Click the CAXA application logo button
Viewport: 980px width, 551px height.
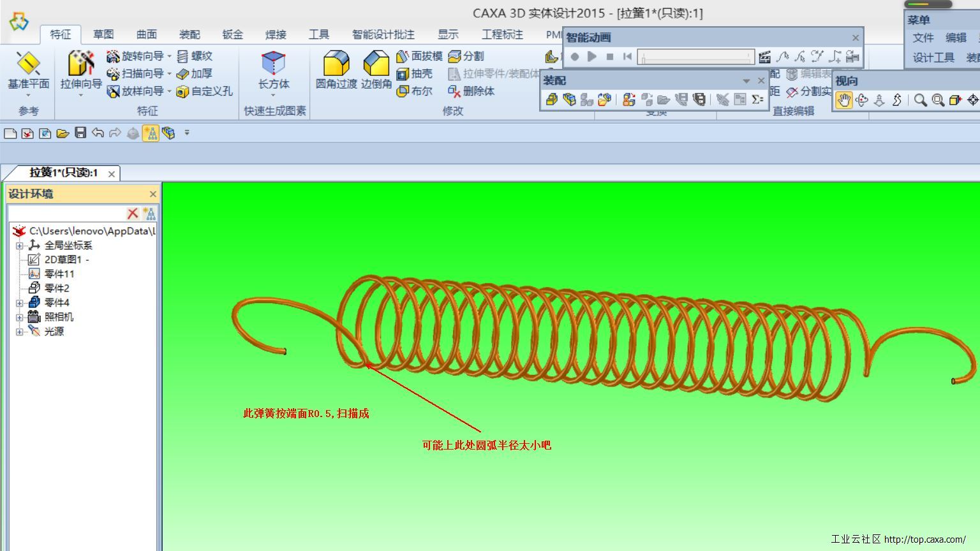coord(19,22)
